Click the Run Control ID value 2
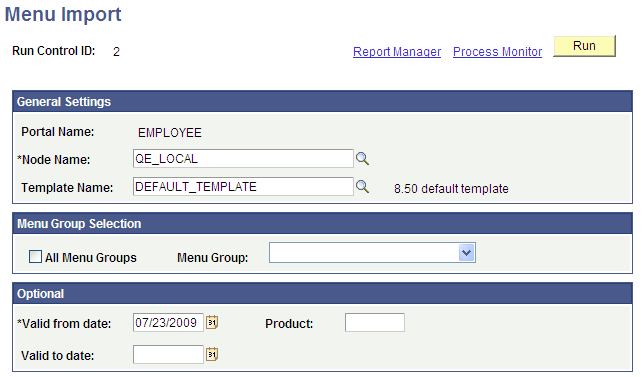 coord(116,52)
